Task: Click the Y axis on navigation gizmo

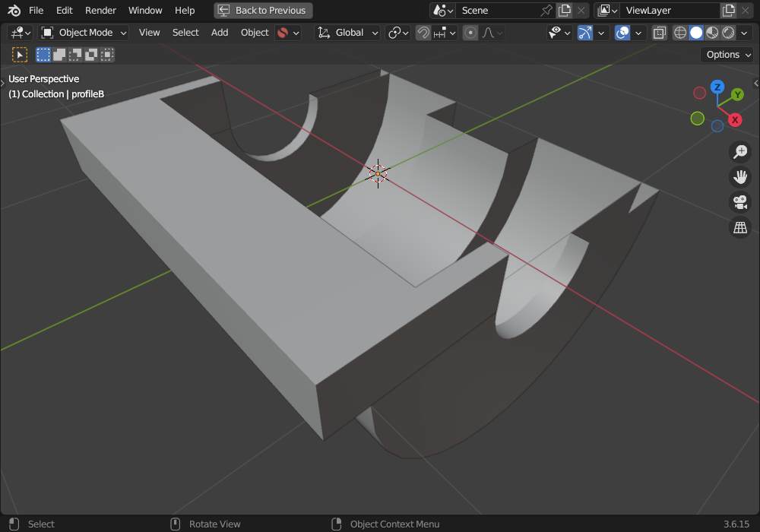Action: pos(737,94)
